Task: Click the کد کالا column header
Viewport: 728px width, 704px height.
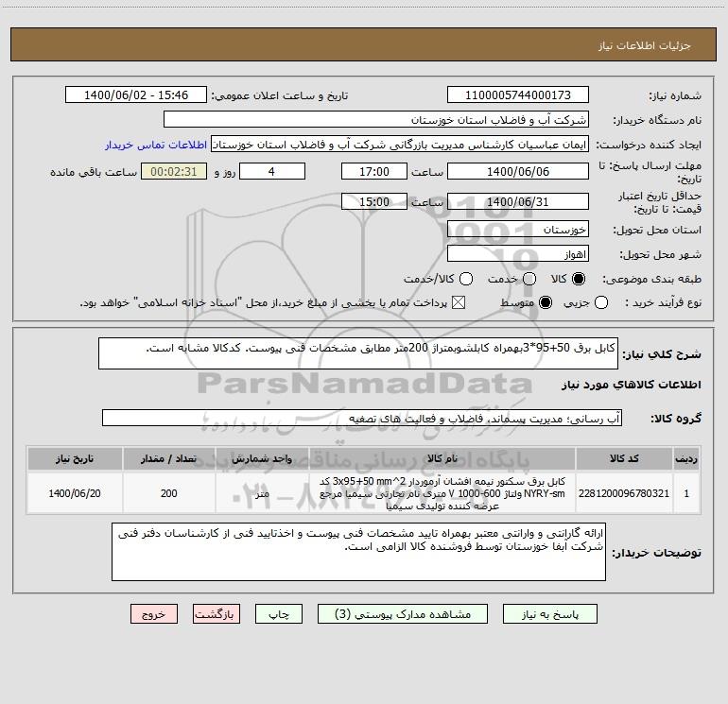Action: click(624, 458)
